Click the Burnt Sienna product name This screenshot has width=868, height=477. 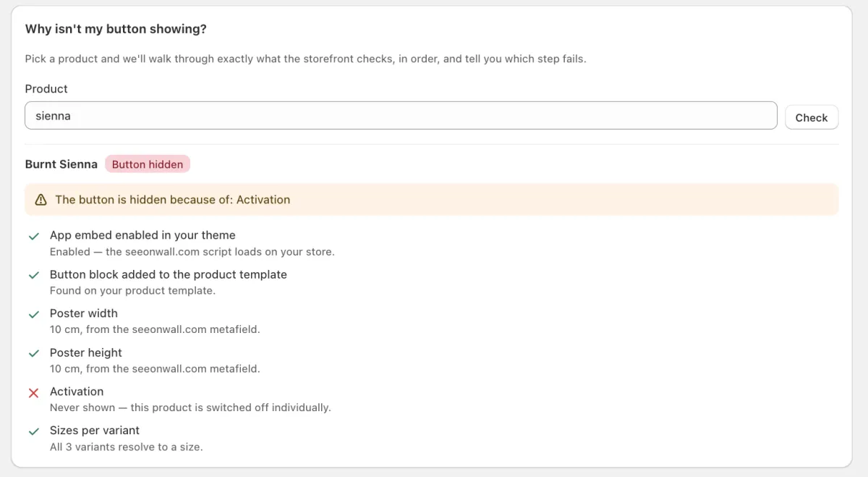pos(61,164)
